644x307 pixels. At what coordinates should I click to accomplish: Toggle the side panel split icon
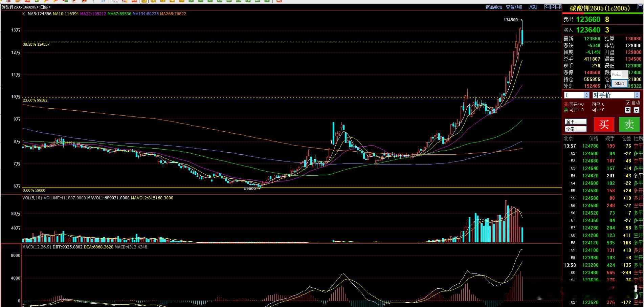558,7
